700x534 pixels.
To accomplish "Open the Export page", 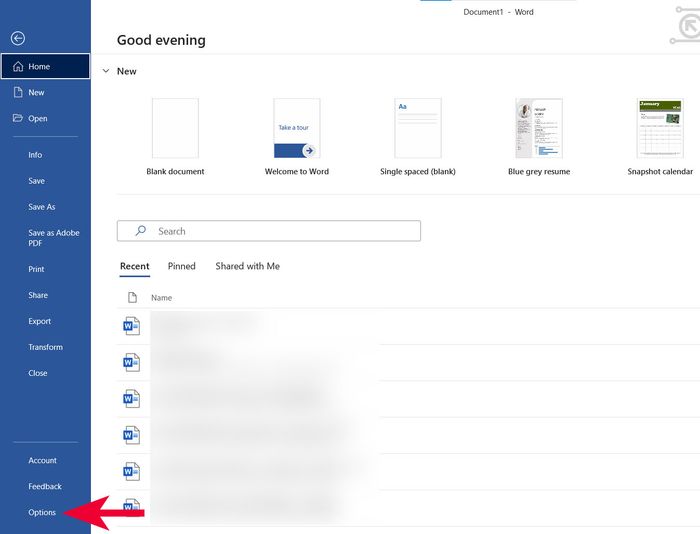I will [x=40, y=321].
